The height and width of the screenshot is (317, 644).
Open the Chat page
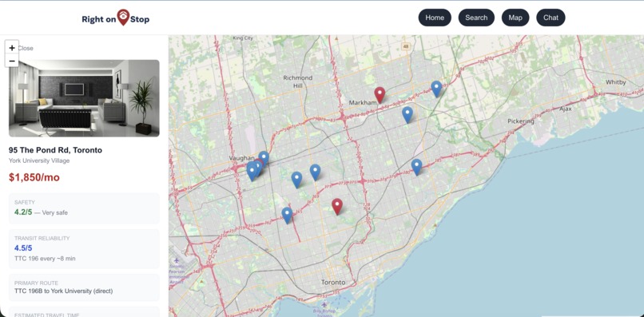(x=551, y=18)
